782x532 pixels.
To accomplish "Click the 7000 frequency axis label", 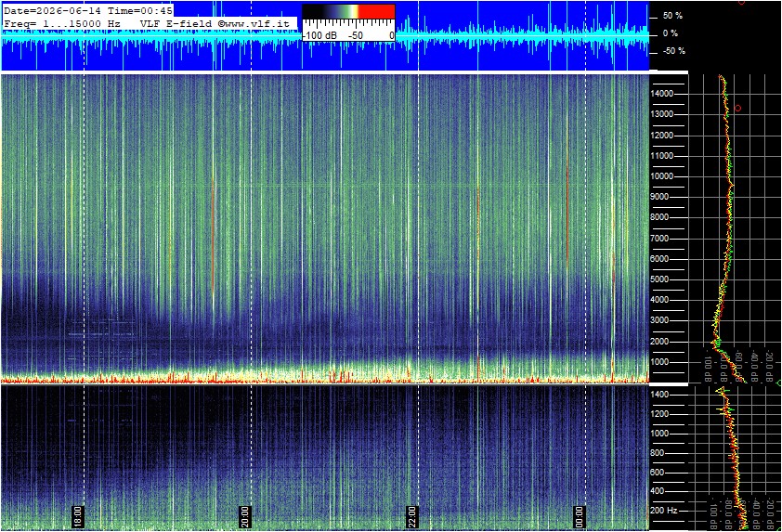I will pyautogui.click(x=659, y=239).
